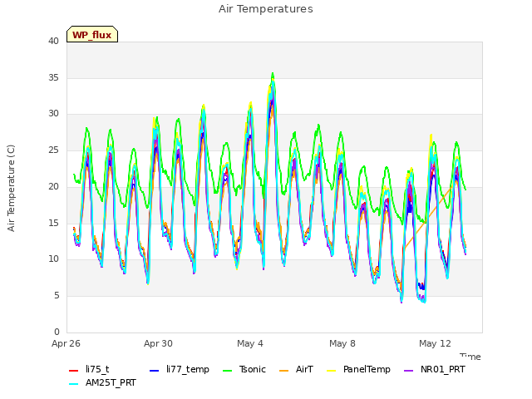This screenshot has height=399, width=532.
Task: Click the Tsonic line start near Apr 26
Action: [74, 175]
